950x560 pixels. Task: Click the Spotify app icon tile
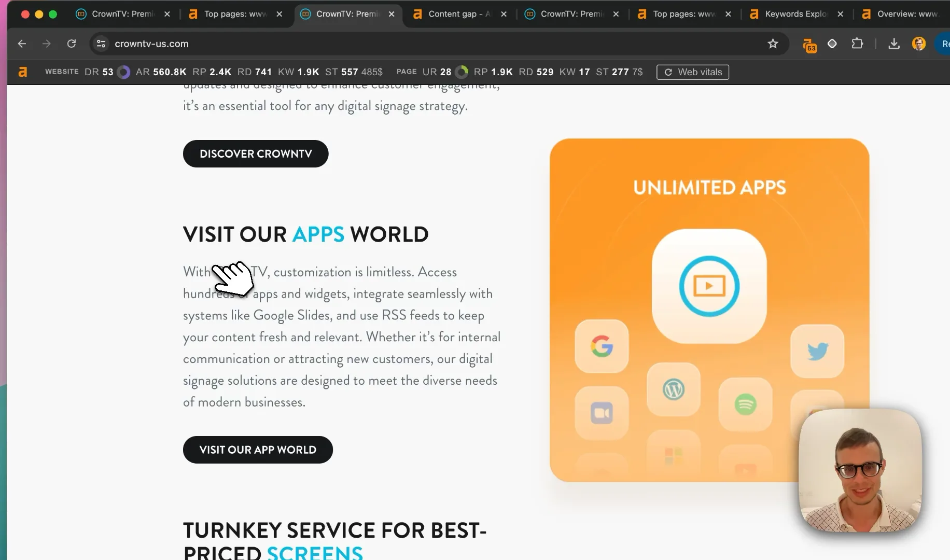745,404
